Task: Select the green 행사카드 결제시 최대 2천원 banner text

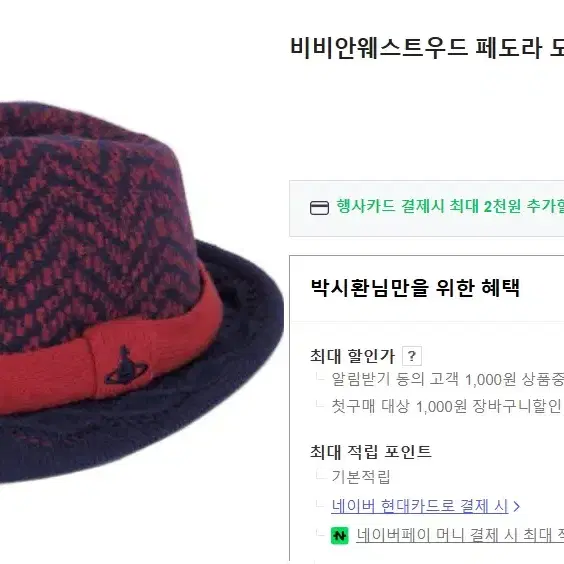Action: point(450,206)
